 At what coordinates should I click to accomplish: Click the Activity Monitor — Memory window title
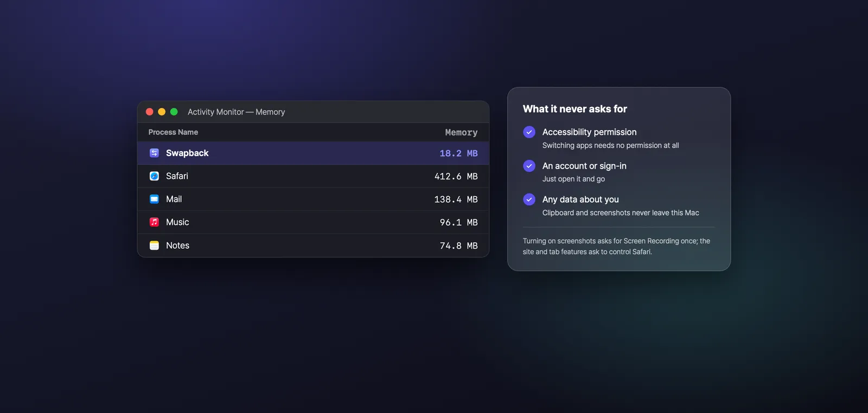(x=236, y=112)
